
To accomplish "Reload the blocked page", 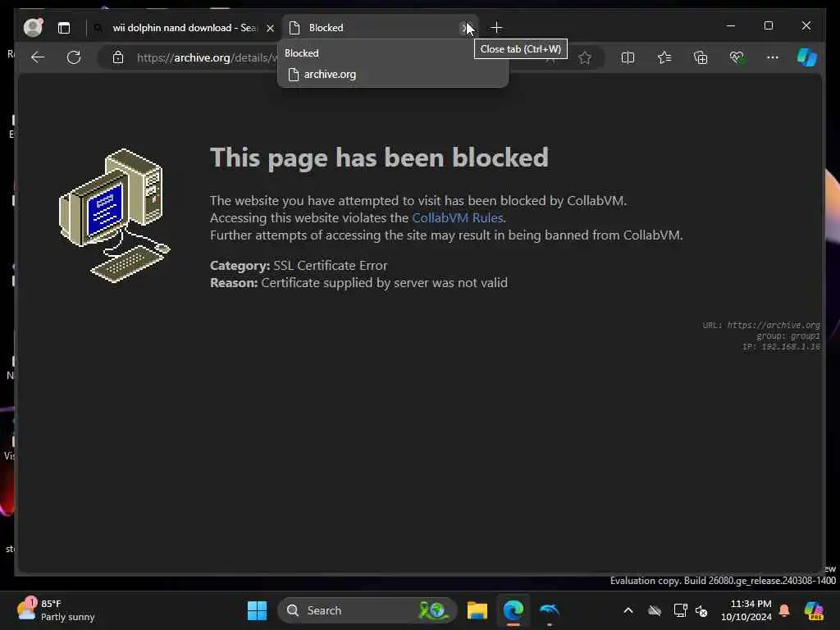I will click(74, 57).
